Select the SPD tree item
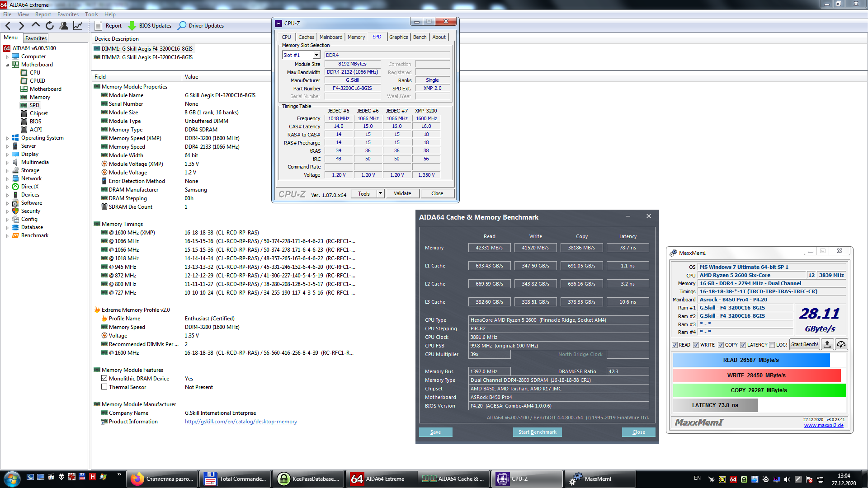 (x=34, y=105)
